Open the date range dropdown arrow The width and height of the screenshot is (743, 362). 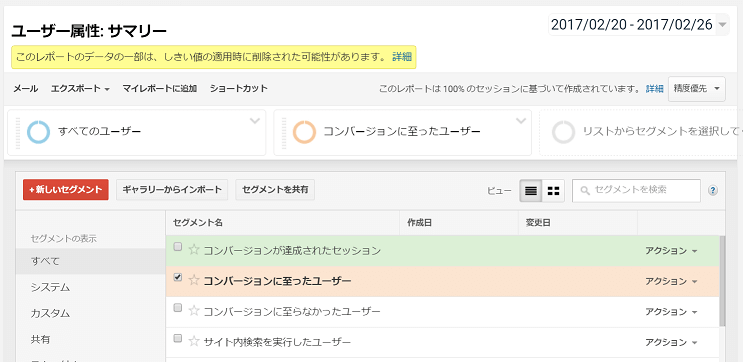click(x=722, y=25)
